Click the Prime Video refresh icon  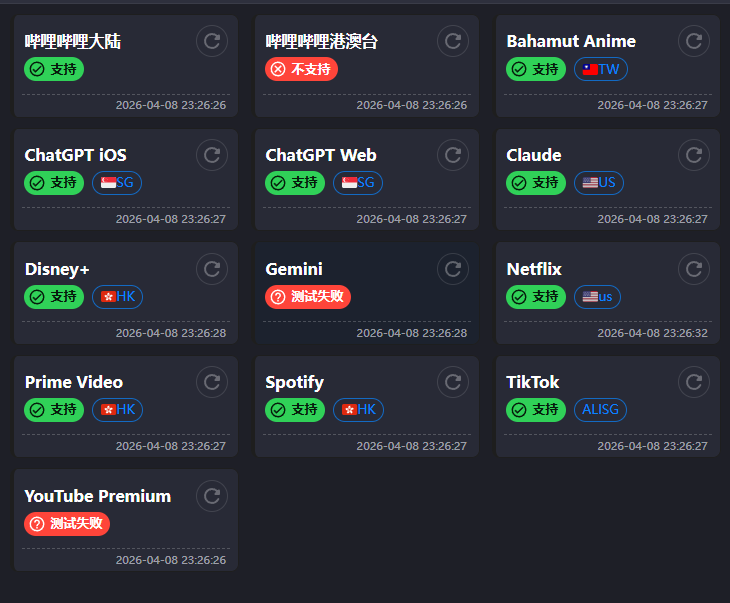[x=211, y=382]
